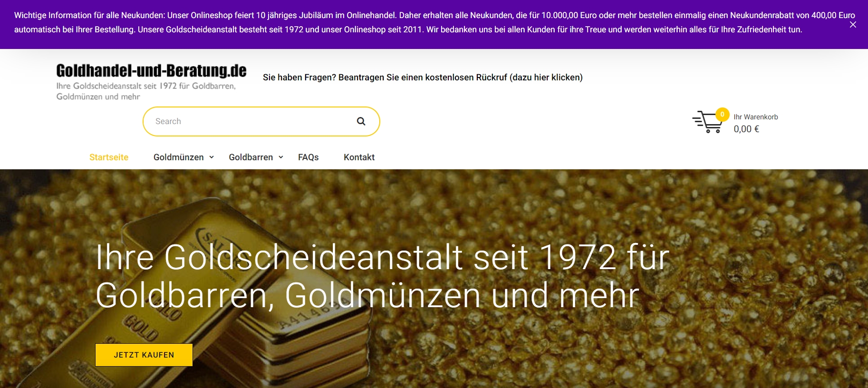The image size is (868, 388).
Task: Go to the Startseite menu item
Action: point(109,157)
